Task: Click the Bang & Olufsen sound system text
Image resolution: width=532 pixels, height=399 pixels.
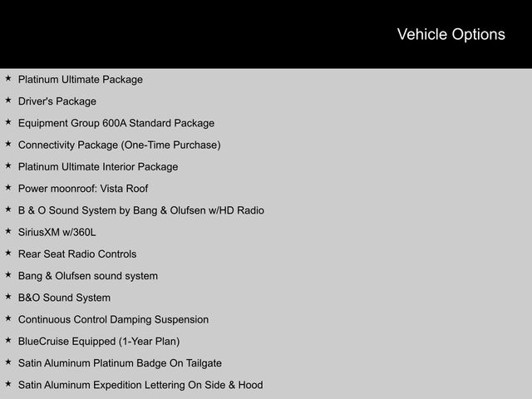Action: 87,275
